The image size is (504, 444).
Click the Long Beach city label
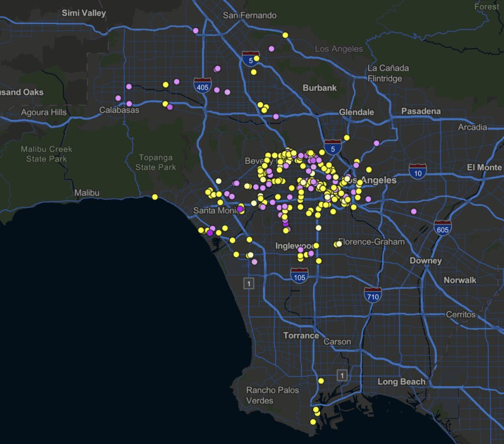pos(401,382)
